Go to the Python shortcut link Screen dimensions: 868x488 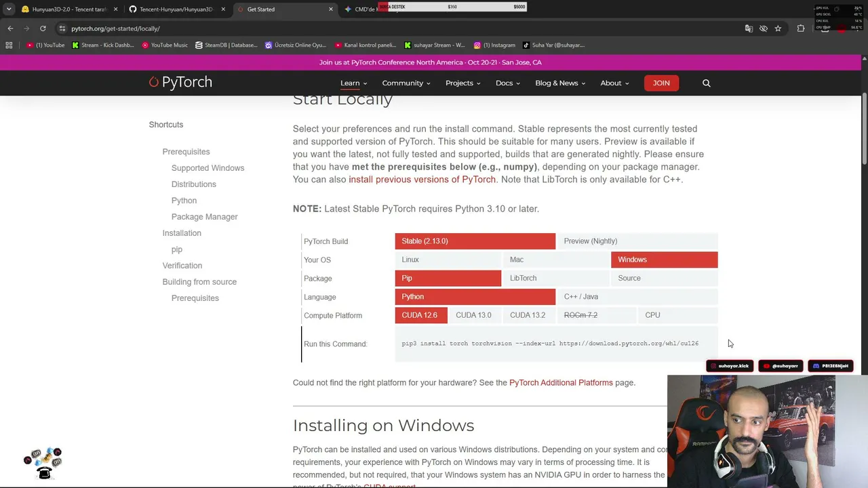click(184, 201)
